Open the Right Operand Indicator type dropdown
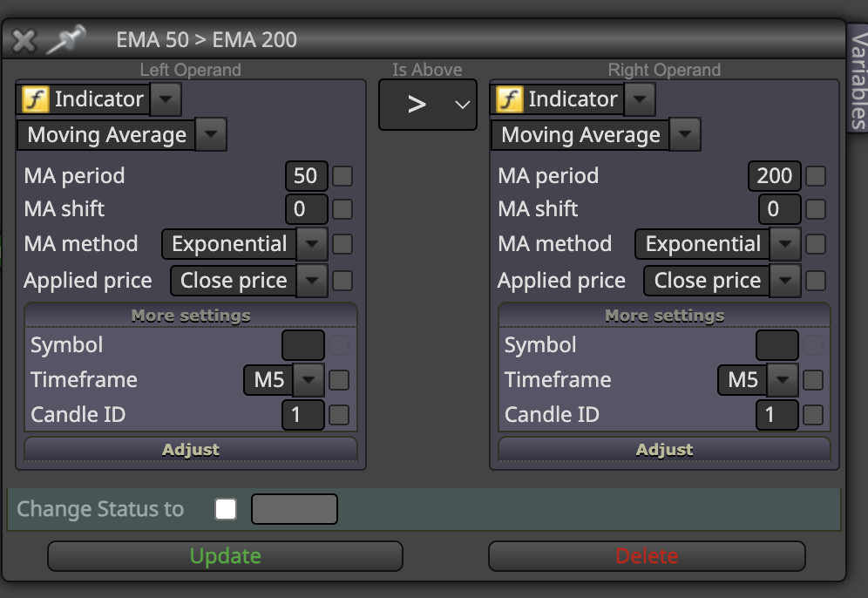Image resolution: width=868 pixels, height=598 pixels. click(x=640, y=99)
